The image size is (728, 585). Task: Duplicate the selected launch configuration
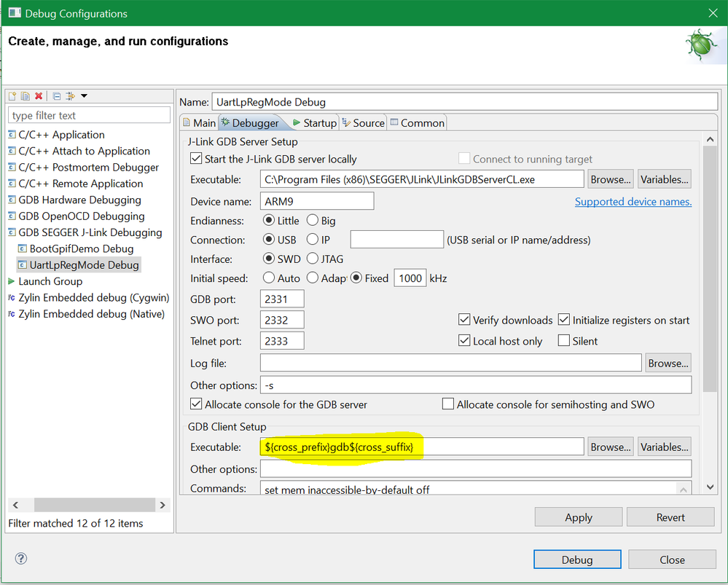[x=26, y=95]
